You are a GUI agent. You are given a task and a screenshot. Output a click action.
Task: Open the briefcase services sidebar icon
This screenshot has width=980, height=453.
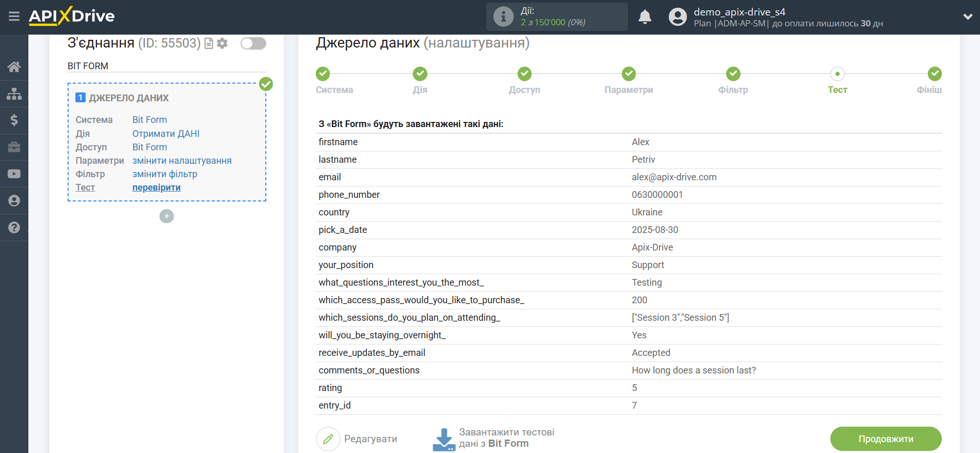[14, 147]
